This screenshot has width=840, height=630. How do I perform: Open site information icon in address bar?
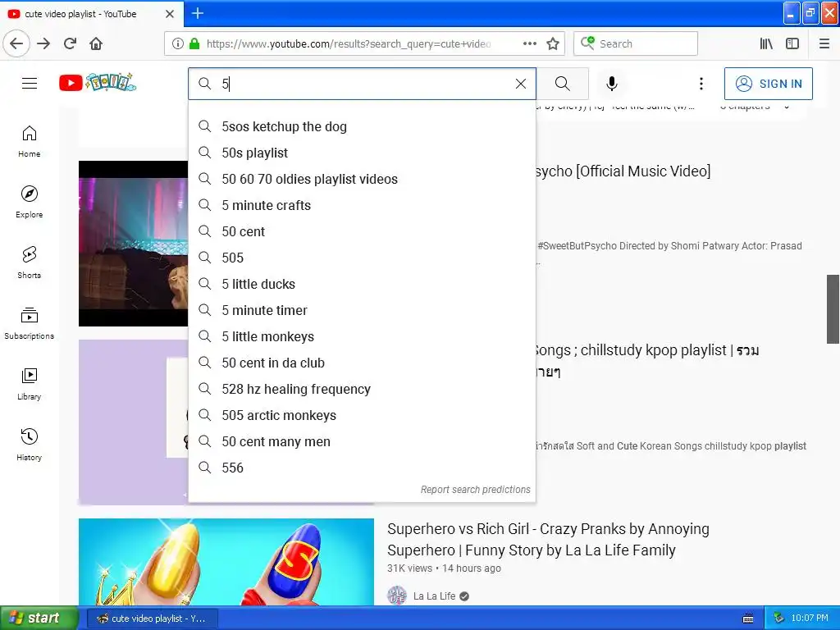pyautogui.click(x=178, y=43)
